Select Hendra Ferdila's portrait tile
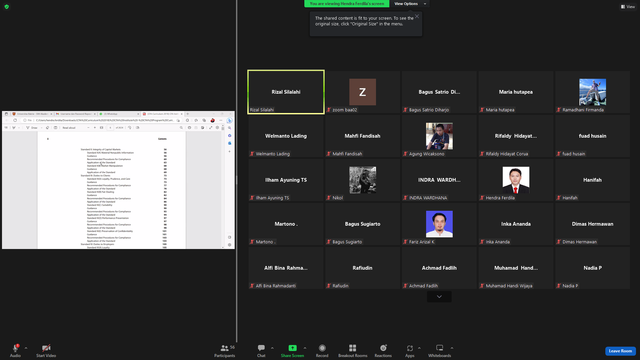 [516, 180]
